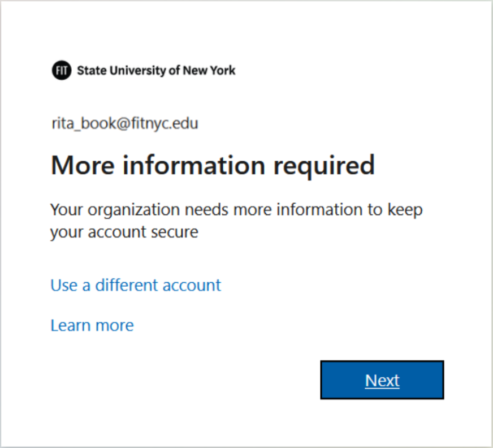View details through the Learn more option
The image size is (493, 448).
pyautogui.click(x=92, y=325)
